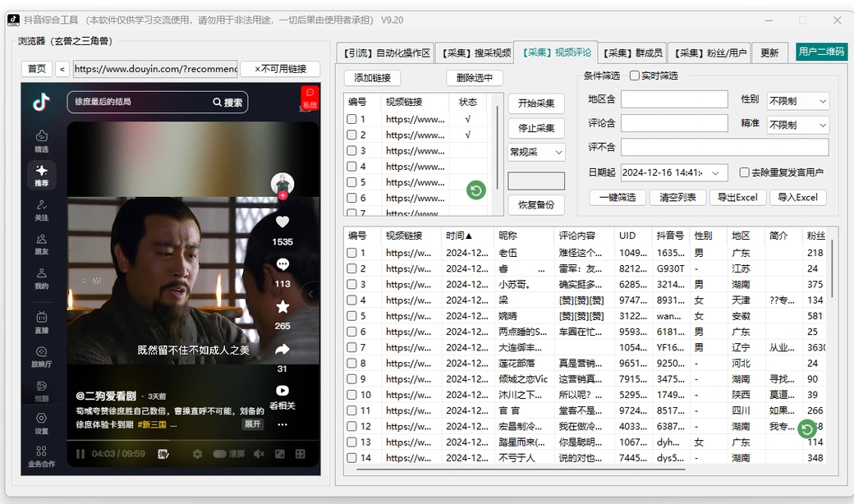Favorite the video with star icon

[x=282, y=307]
